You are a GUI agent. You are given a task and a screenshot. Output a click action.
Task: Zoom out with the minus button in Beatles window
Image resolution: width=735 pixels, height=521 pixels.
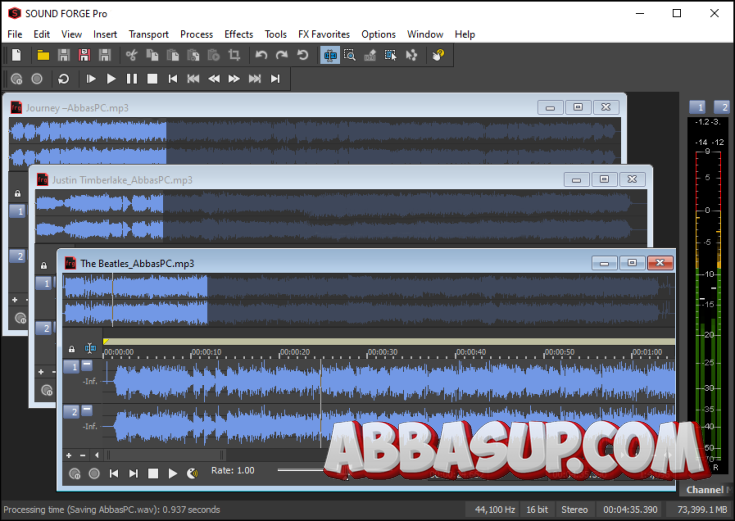[82, 455]
